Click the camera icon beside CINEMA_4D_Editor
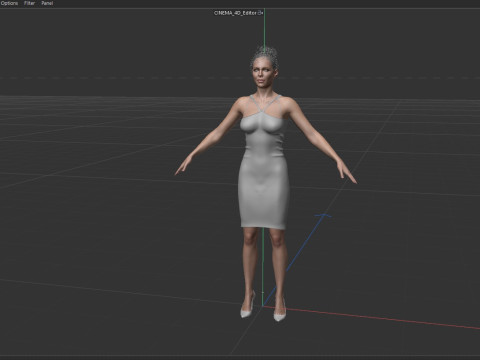 pos(260,13)
